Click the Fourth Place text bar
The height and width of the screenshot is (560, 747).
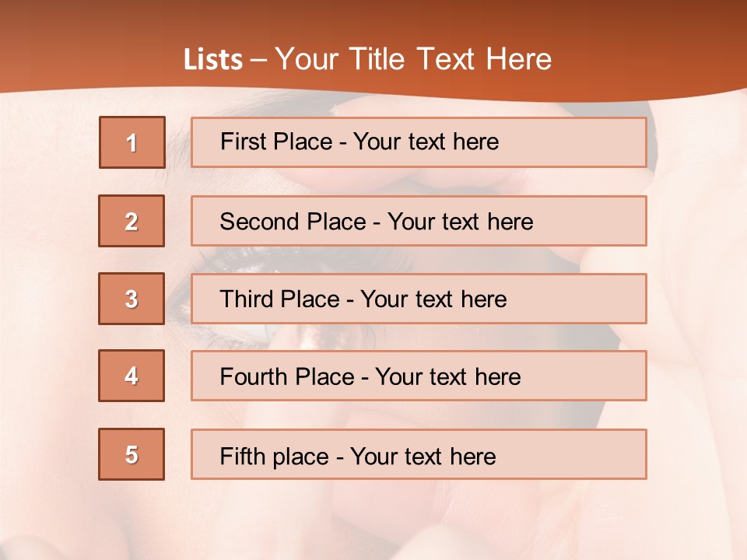pos(419,376)
